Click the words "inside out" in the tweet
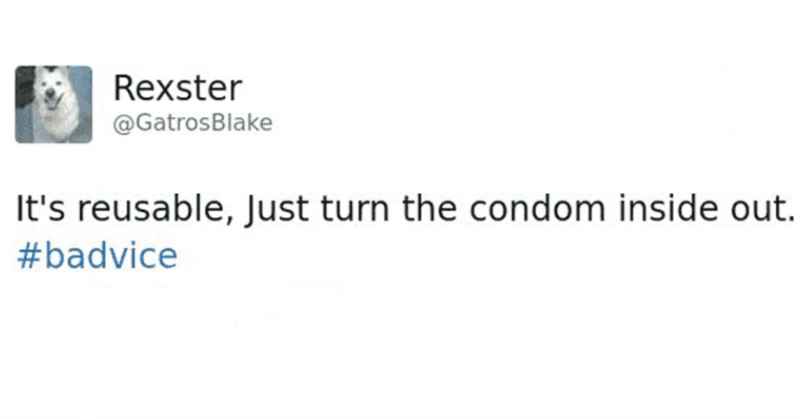This screenshot has height=419, width=800. click(x=704, y=209)
